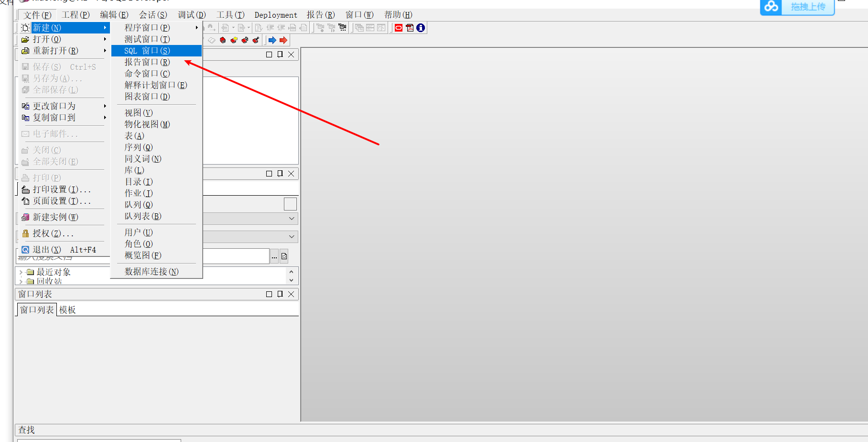
Task: Open dropdown arrow beside page-with-left-arrow icon
Action: click(x=233, y=28)
